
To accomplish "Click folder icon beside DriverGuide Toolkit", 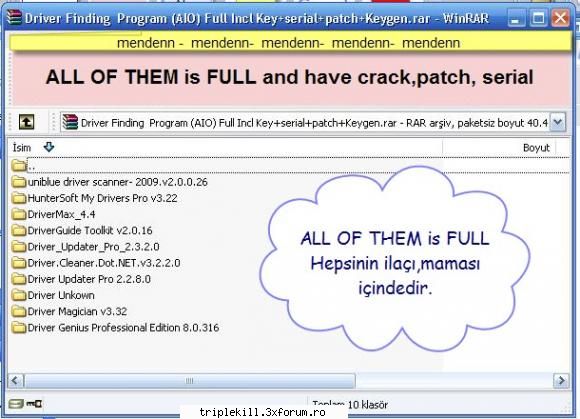I will 18,230.
